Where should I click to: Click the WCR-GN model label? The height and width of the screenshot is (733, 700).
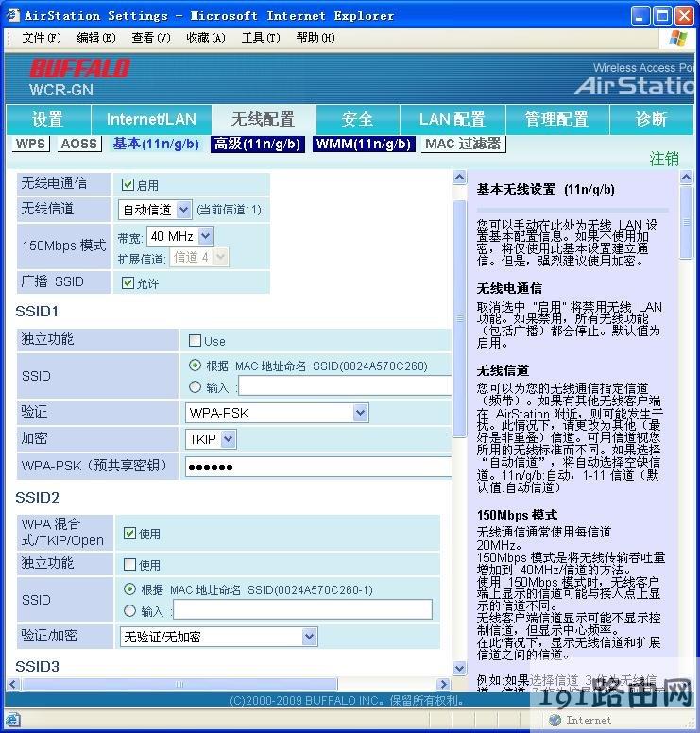pyautogui.click(x=61, y=90)
